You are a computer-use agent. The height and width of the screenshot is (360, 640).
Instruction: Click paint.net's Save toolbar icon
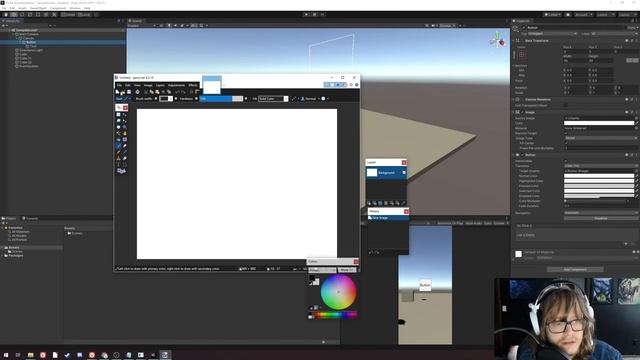pyautogui.click(x=129, y=92)
